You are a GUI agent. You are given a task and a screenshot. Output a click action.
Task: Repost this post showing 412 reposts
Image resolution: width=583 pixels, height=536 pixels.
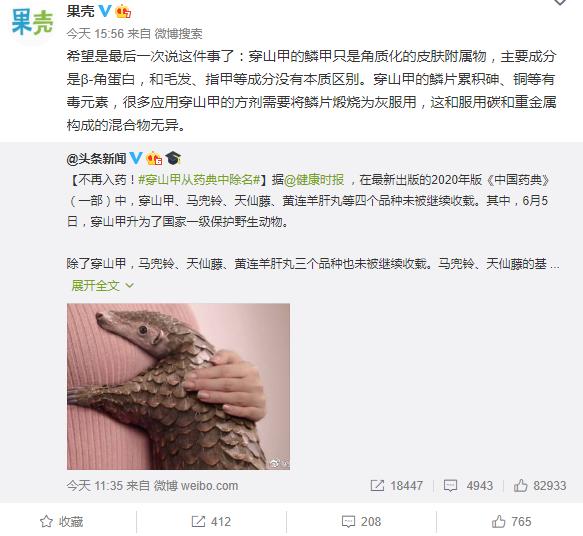211,522
